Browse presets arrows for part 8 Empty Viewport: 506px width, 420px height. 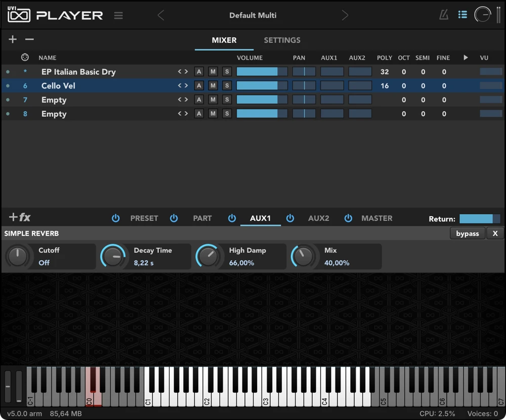(183, 114)
